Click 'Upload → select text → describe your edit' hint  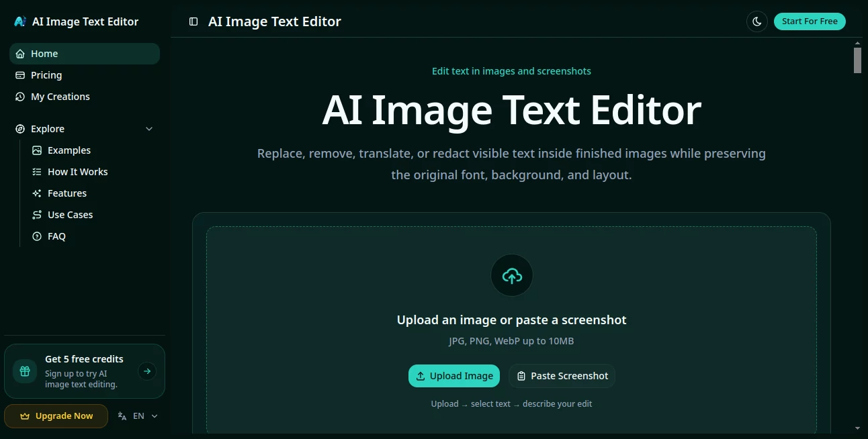click(x=512, y=404)
